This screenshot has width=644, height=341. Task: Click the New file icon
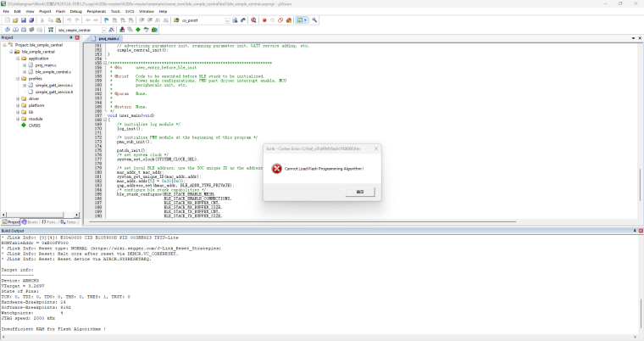coord(8,20)
